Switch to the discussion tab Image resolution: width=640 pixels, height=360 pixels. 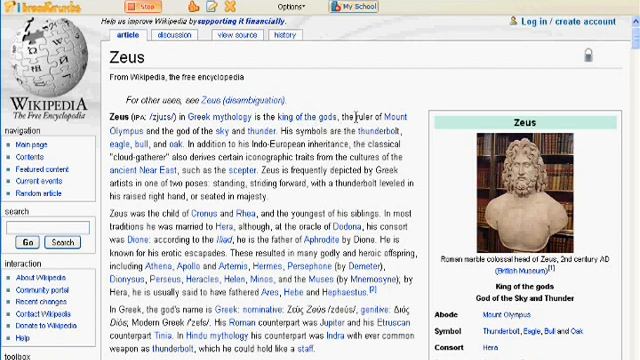[174, 35]
